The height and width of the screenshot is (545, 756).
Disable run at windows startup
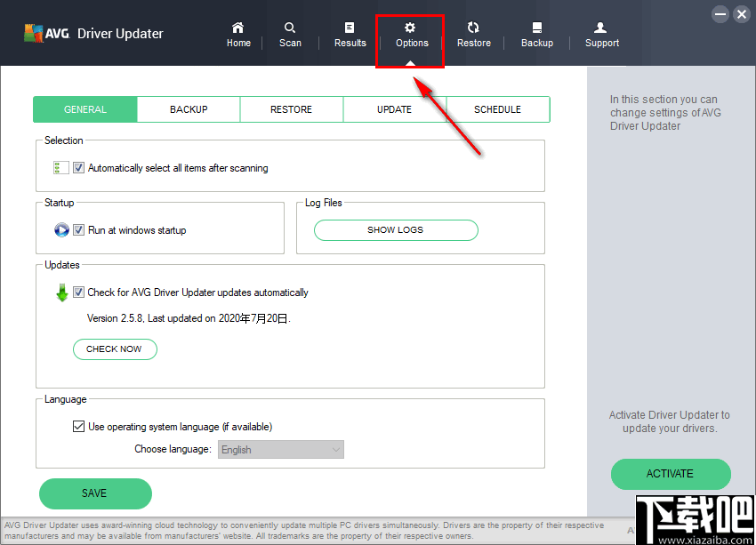coord(78,229)
